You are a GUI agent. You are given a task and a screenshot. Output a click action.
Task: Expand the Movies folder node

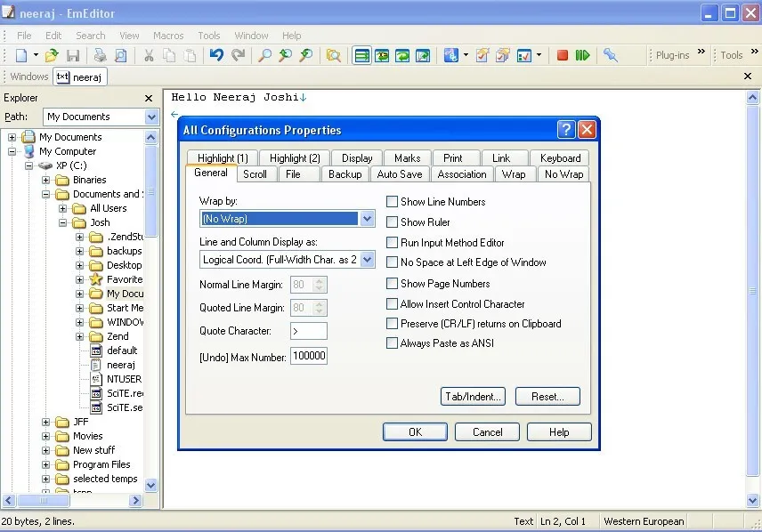pos(45,436)
